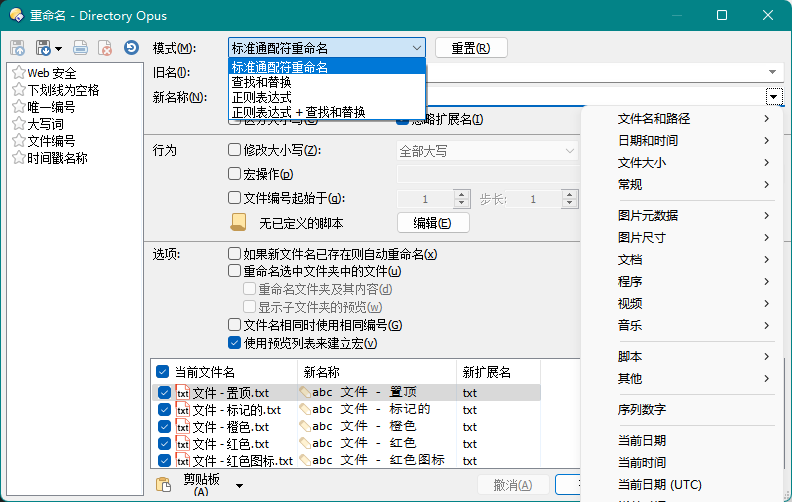Click the star icon beside Web 安全

coord(18,73)
